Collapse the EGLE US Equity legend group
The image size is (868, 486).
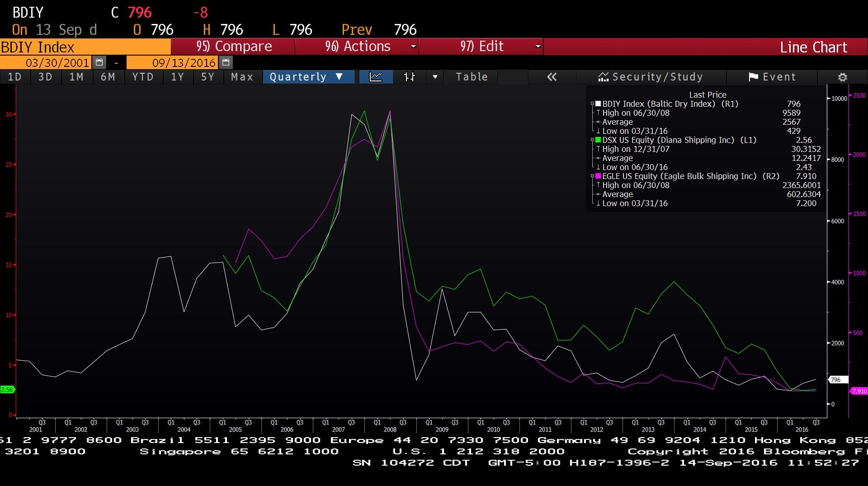592,176
